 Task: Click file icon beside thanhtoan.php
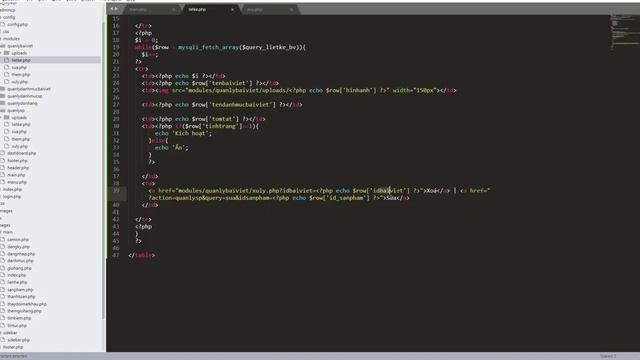2,297
